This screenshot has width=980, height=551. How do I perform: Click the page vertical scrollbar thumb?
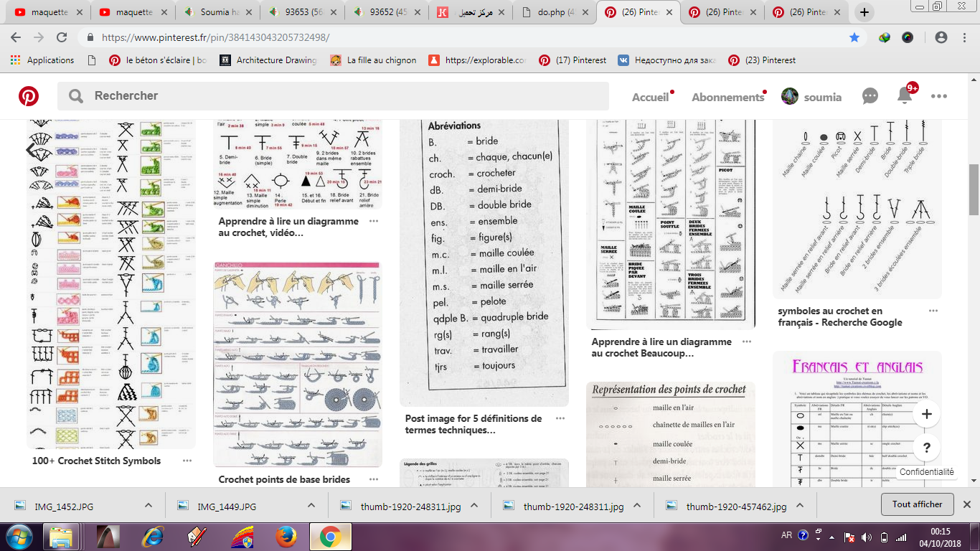[974, 189]
